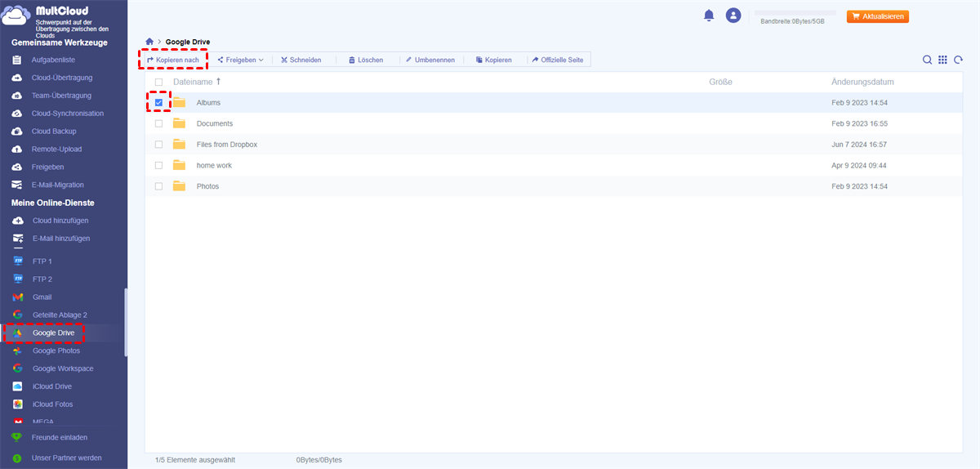Open E-Mail hinzufügen in sidebar

click(x=61, y=239)
